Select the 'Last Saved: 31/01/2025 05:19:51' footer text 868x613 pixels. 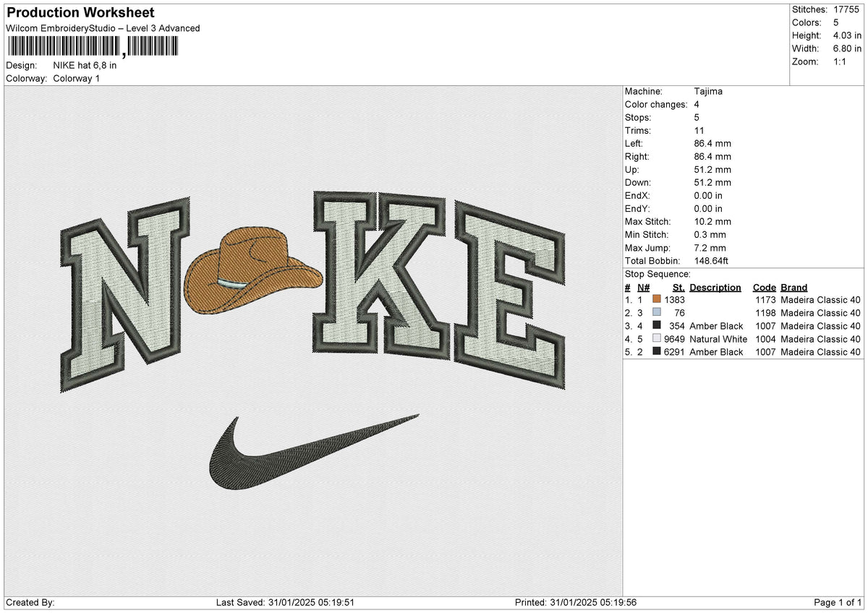pos(285,602)
